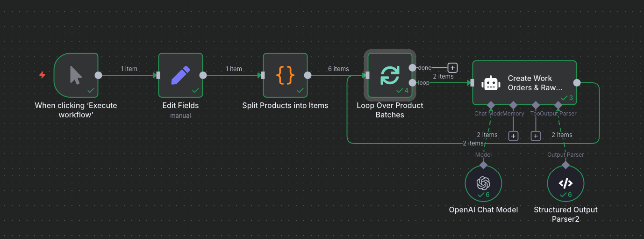This screenshot has height=239, width=644.
Task: Click the Output Parser diamond connector on agent
Action: [x=558, y=105]
